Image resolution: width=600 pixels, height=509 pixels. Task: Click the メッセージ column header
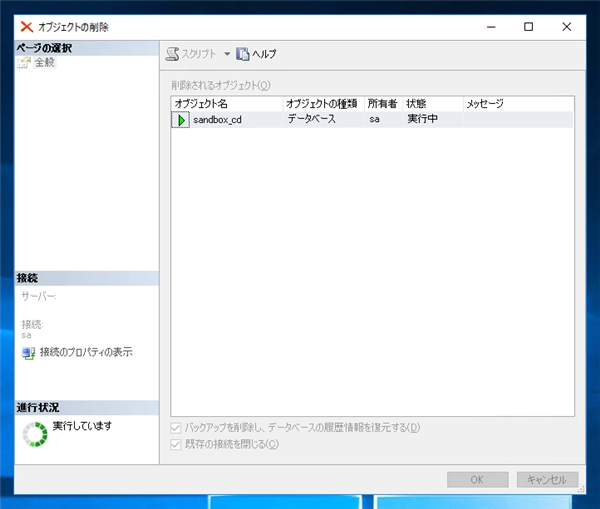[518, 104]
